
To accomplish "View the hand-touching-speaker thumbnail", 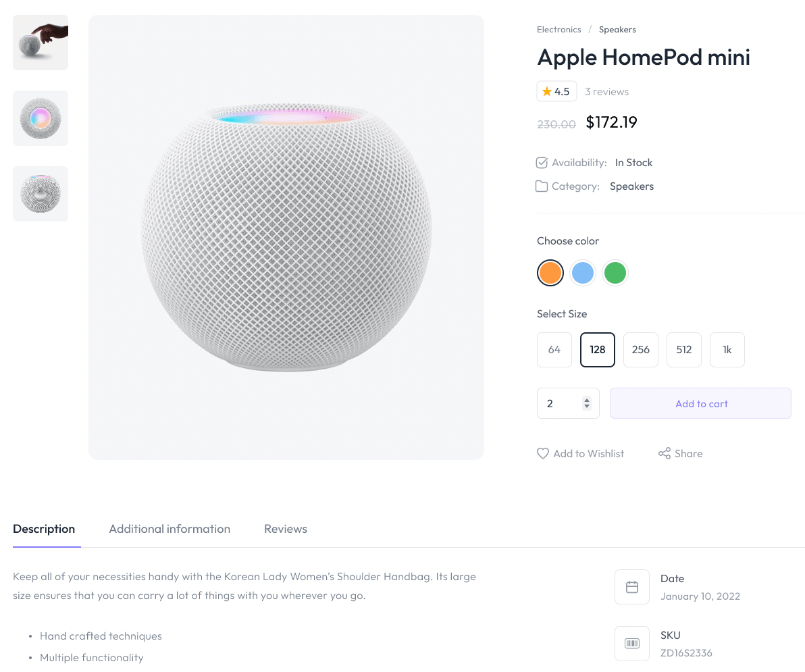I will coord(41,43).
